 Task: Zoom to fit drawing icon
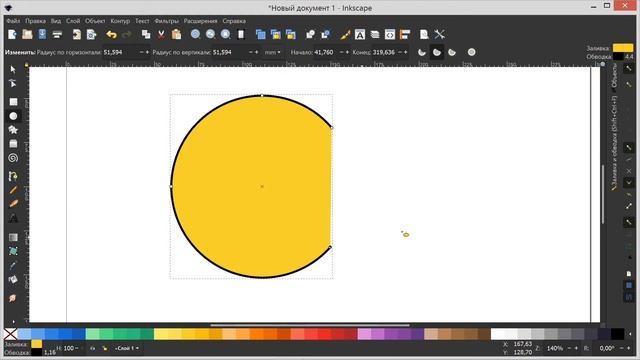point(211,35)
